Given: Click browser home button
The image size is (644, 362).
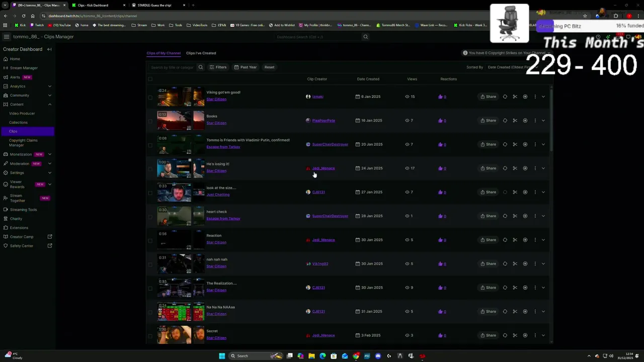Looking at the screenshot, I should [33, 16].
